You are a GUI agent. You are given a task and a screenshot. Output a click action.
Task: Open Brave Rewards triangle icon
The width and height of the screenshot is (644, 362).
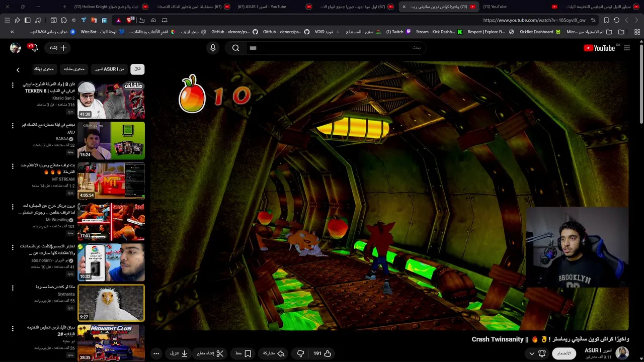click(118, 20)
